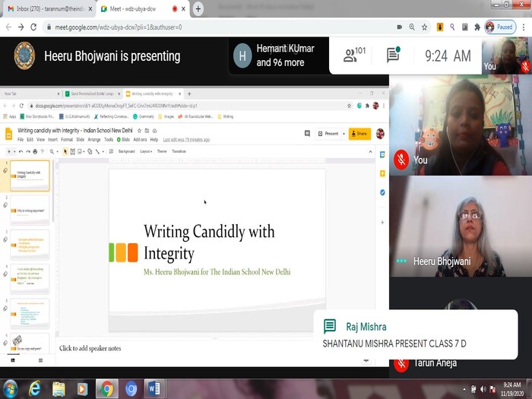Screen dimensions: 532x399
Task: Open File Explorer from taskbar
Action: click(x=59, y=389)
